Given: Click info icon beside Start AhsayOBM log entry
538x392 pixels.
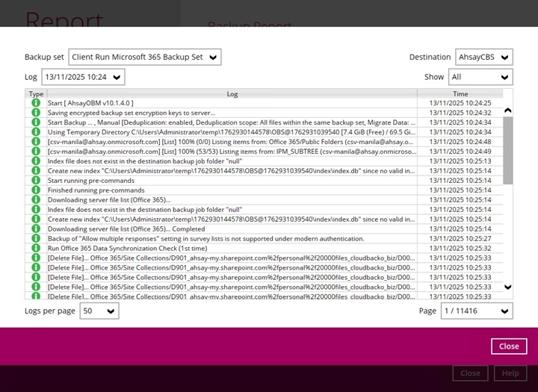Looking at the screenshot, I should pyautogui.click(x=35, y=103).
